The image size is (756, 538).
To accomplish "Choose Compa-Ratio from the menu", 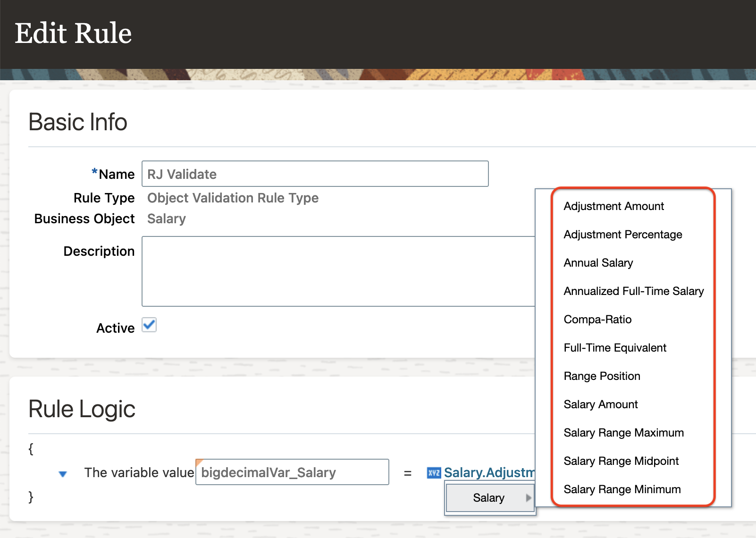I will [x=597, y=319].
